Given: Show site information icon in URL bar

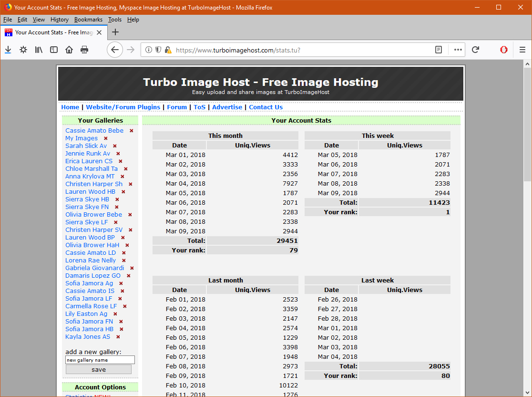Looking at the screenshot, I should (x=149, y=50).
